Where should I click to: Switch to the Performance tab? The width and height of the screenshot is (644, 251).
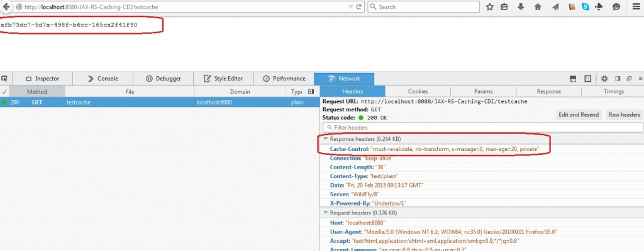(x=284, y=79)
